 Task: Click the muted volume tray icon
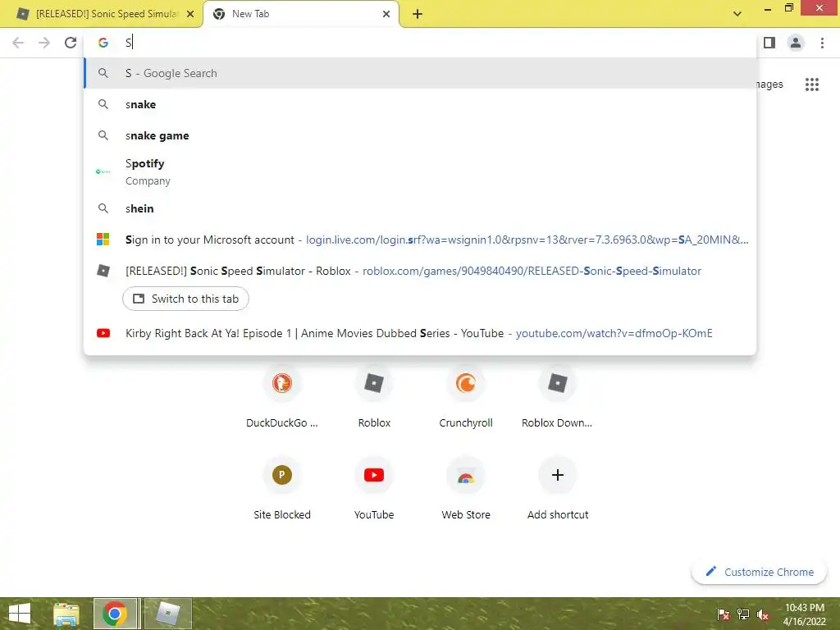click(x=762, y=614)
